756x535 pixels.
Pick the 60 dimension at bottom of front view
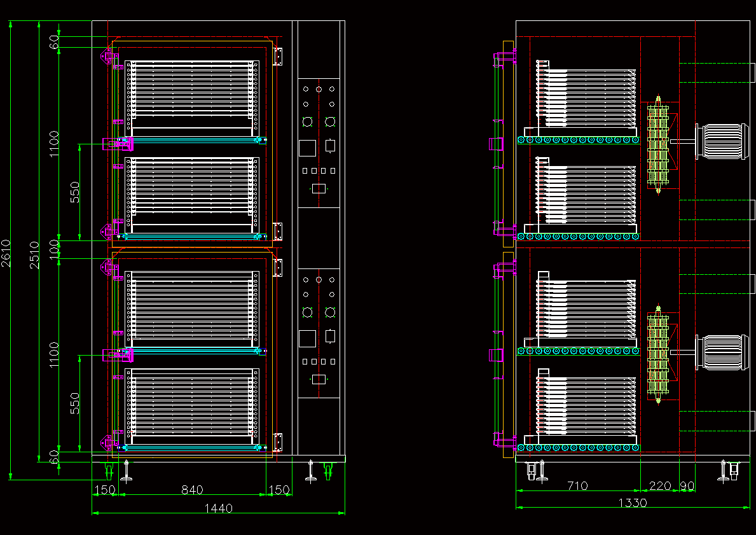(53, 457)
